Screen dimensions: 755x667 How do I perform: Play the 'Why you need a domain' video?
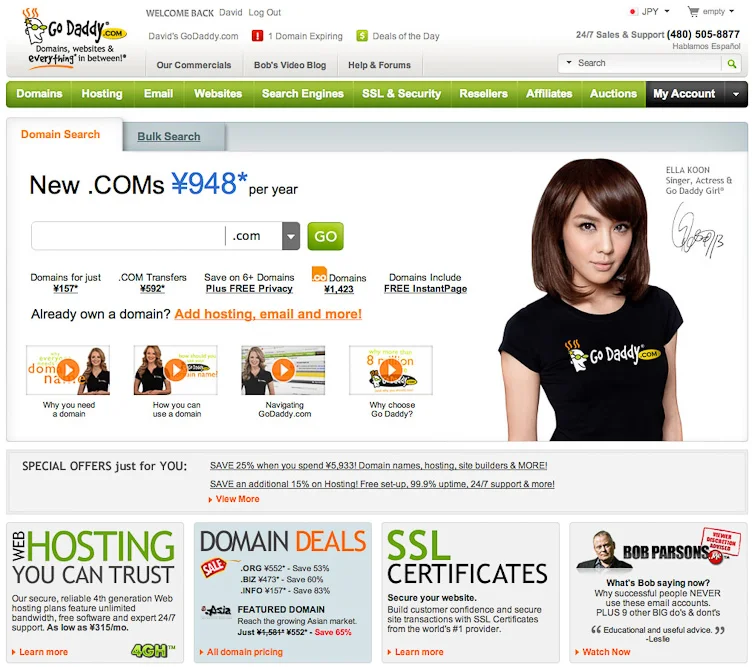coord(68,370)
